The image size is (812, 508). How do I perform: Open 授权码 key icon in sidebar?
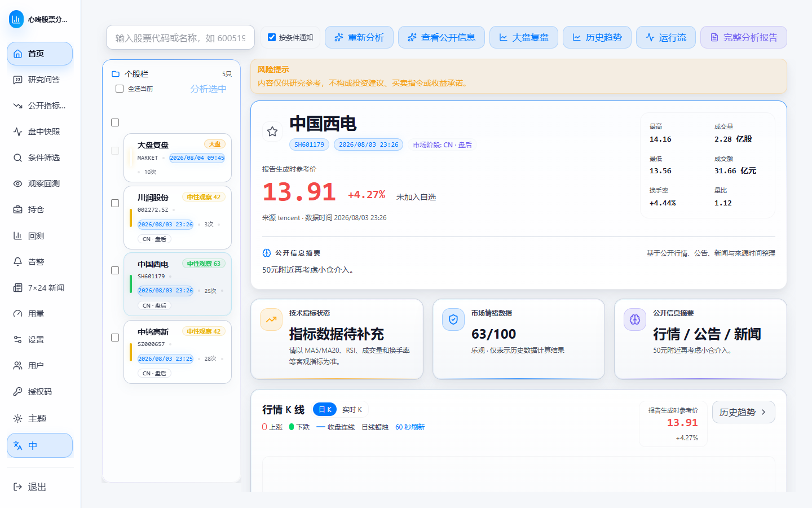17,392
